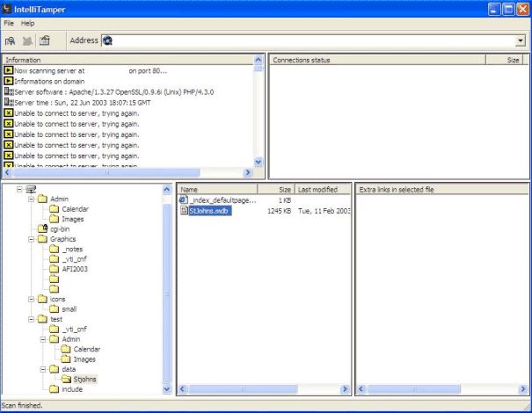Select Admin folder under test
This screenshot has height=413, width=532.
click(71, 339)
